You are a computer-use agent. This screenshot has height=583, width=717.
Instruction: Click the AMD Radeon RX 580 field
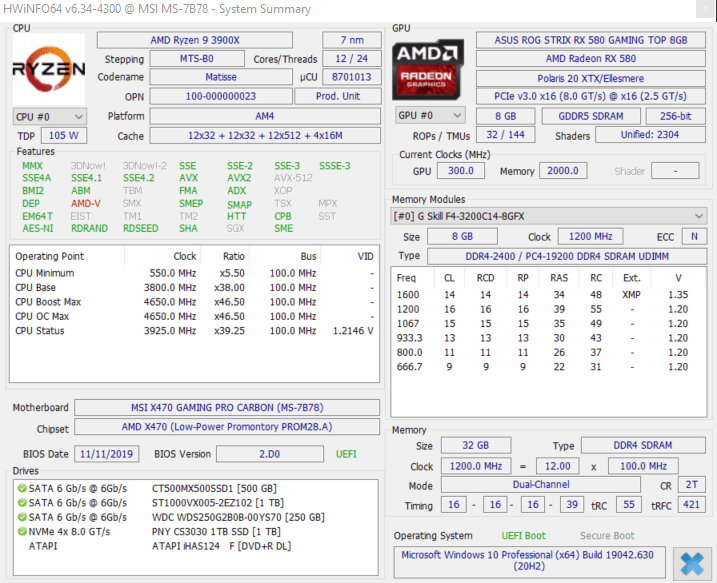point(591,59)
